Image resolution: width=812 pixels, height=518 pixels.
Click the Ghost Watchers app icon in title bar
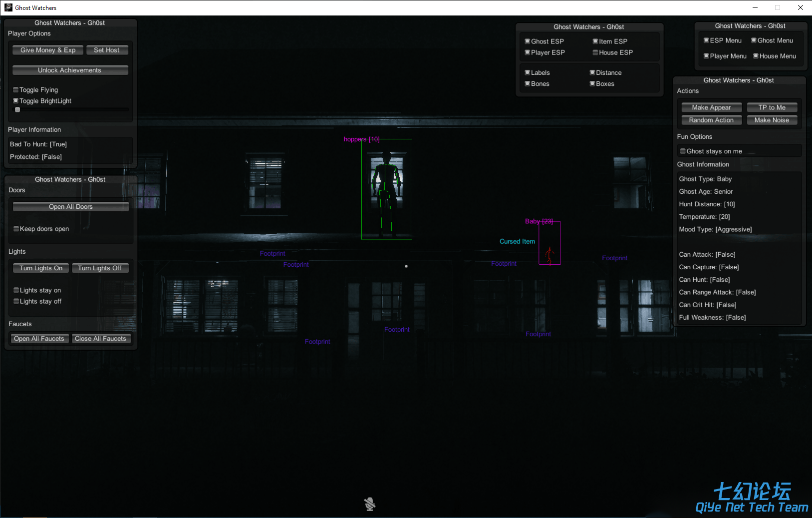coord(8,7)
